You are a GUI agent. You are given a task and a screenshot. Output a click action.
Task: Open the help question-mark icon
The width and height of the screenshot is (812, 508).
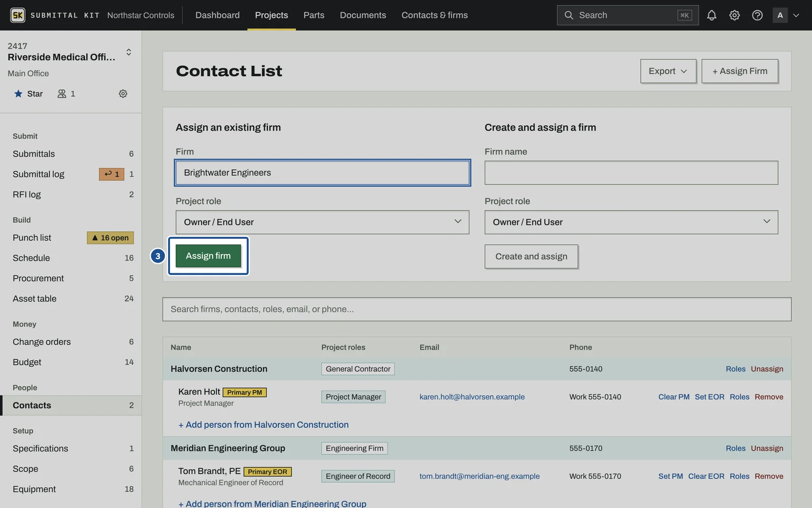coord(757,15)
